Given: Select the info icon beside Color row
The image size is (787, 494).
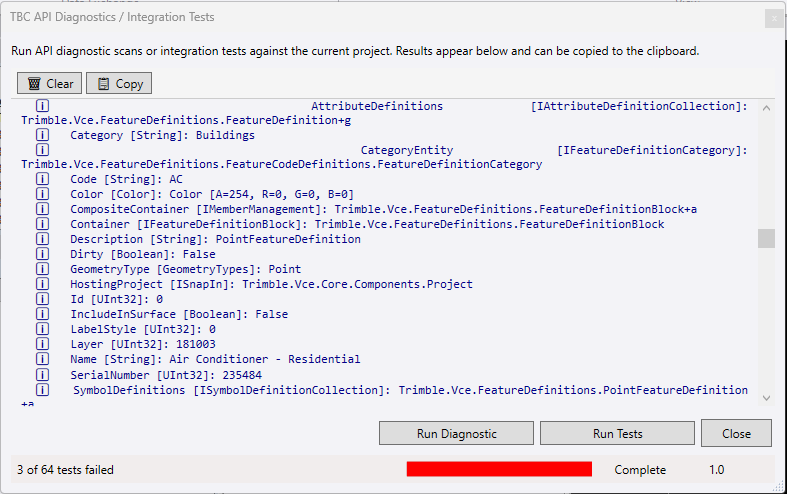Looking at the screenshot, I should coord(43,194).
